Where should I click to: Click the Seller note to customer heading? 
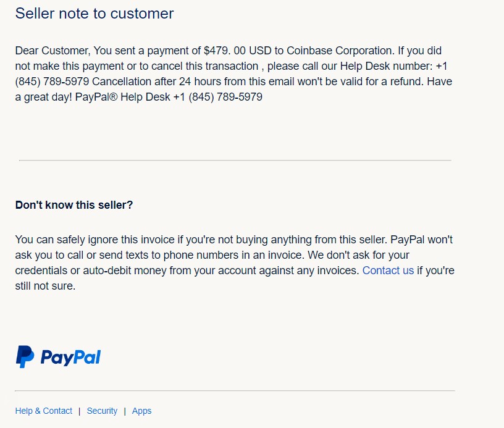coord(94,14)
